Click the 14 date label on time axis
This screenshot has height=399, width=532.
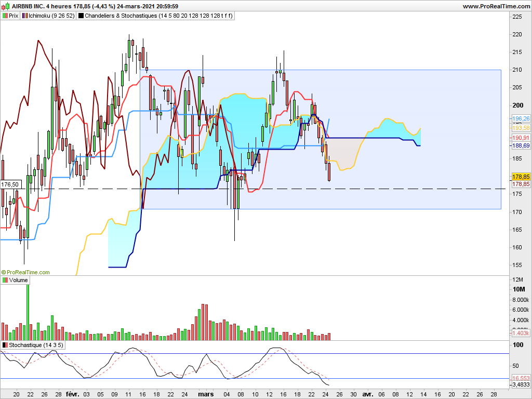(x=424, y=394)
